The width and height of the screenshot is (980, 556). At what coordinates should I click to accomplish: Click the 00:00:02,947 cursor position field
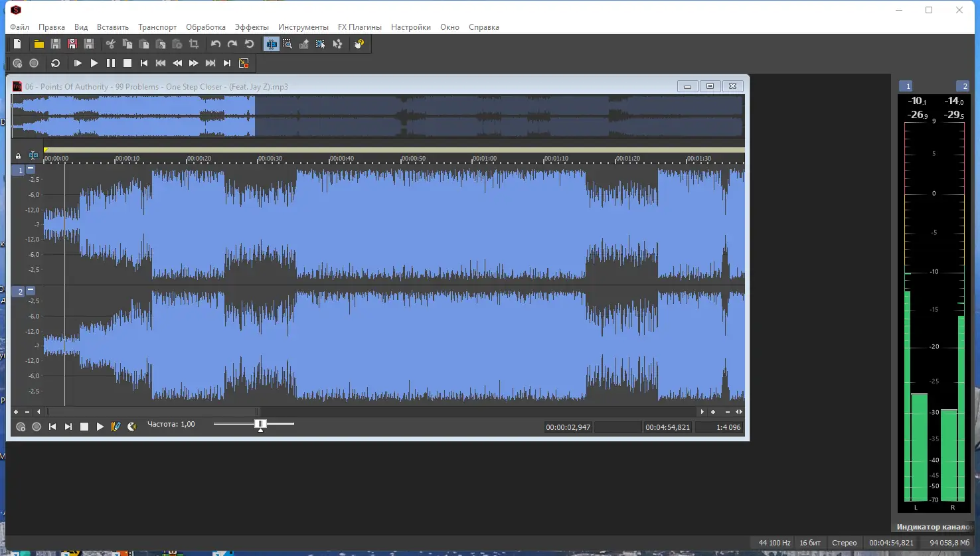[568, 427]
